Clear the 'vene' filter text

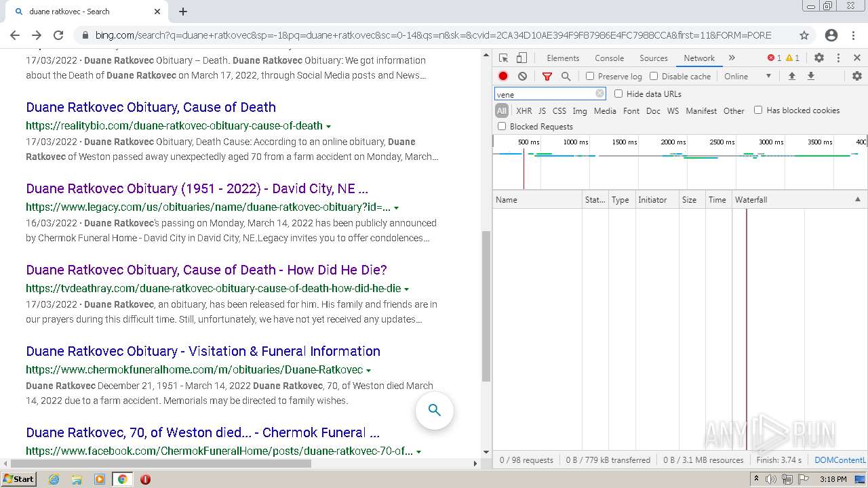(x=599, y=94)
